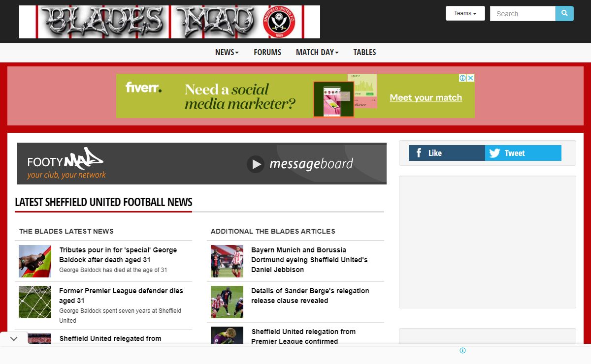
Task: Open the NEWS dropdown menu
Action: pyautogui.click(x=227, y=52)
